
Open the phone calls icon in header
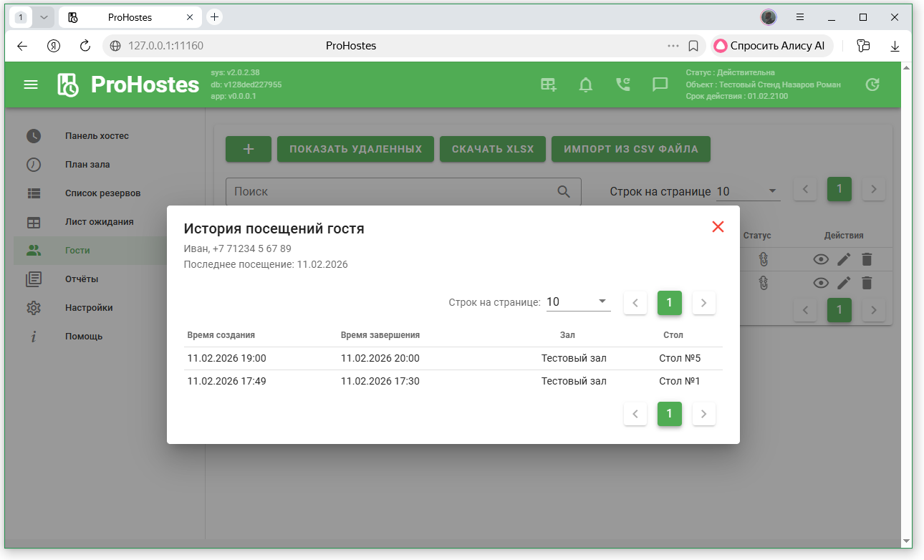tap(623, 85)
